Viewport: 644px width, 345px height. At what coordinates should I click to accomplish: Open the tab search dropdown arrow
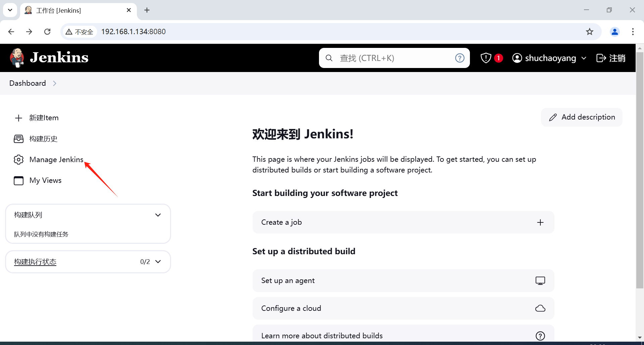tap(10, 10)
